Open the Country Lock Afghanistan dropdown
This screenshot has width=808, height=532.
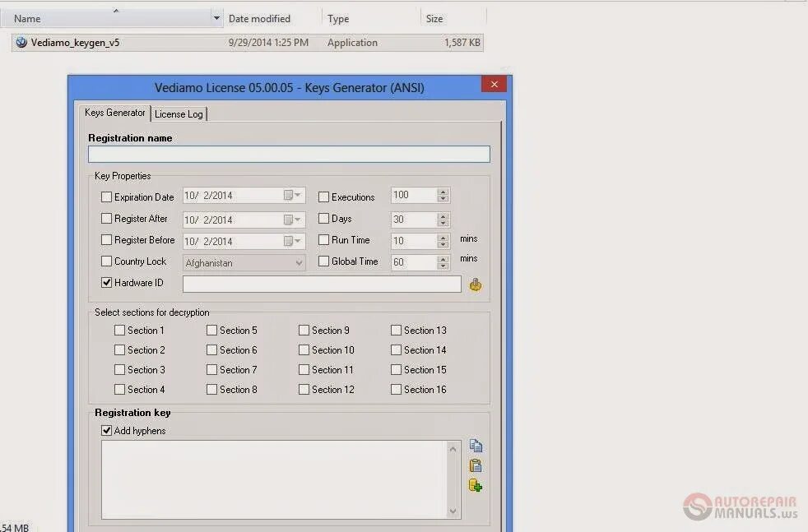[x=299, y=262]
